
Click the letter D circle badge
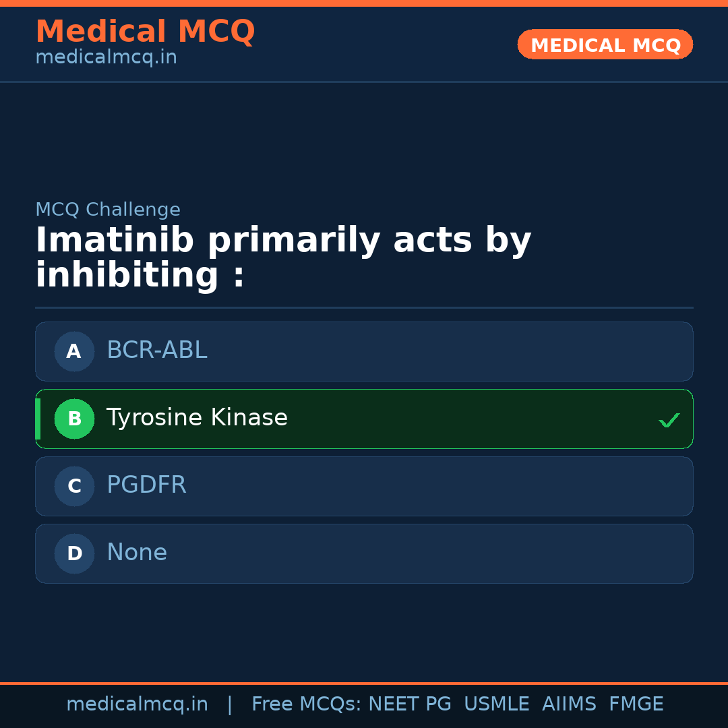pos(74,553)
